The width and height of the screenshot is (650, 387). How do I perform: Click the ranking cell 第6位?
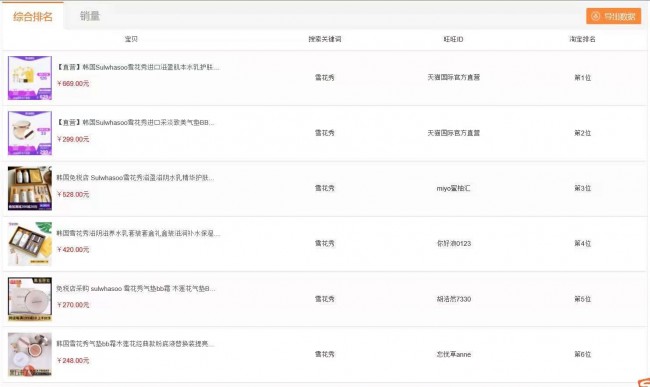coord(582,354)
